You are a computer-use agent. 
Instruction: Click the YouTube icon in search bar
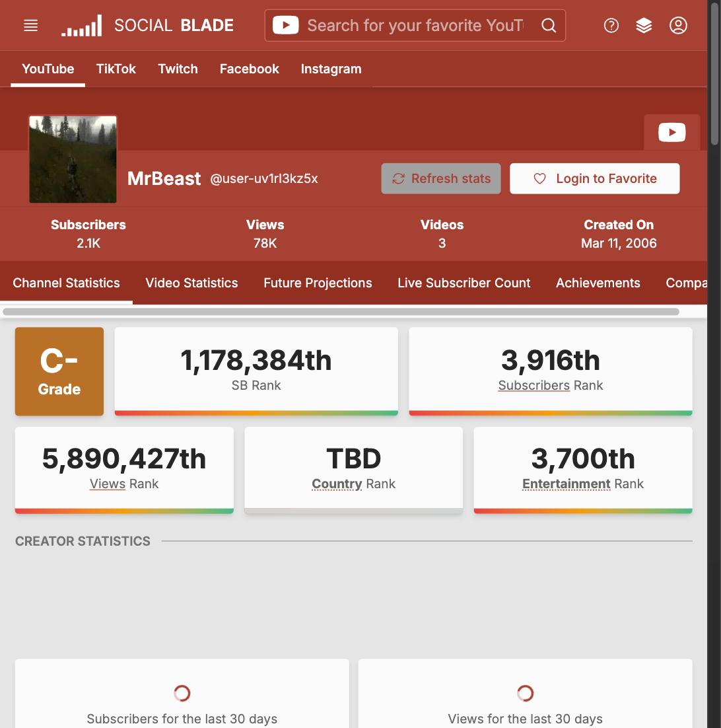pyautogui.click(x=285, y=25)
